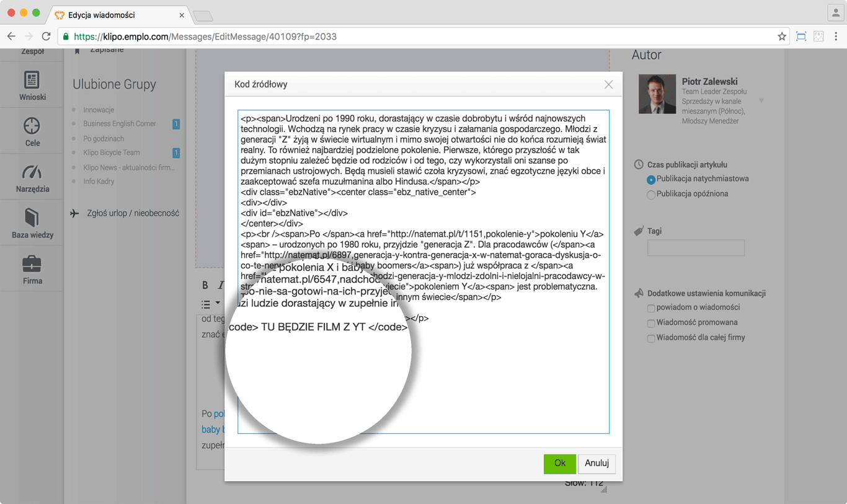Image resolution: width=847 pixels, height=504 pixels.
Task: Click the second extension icon before menu dots
Action: (818, 37)
